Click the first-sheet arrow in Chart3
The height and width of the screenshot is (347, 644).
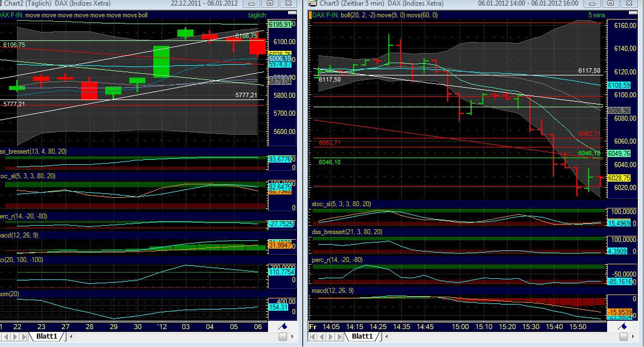[x=312, y=336]
